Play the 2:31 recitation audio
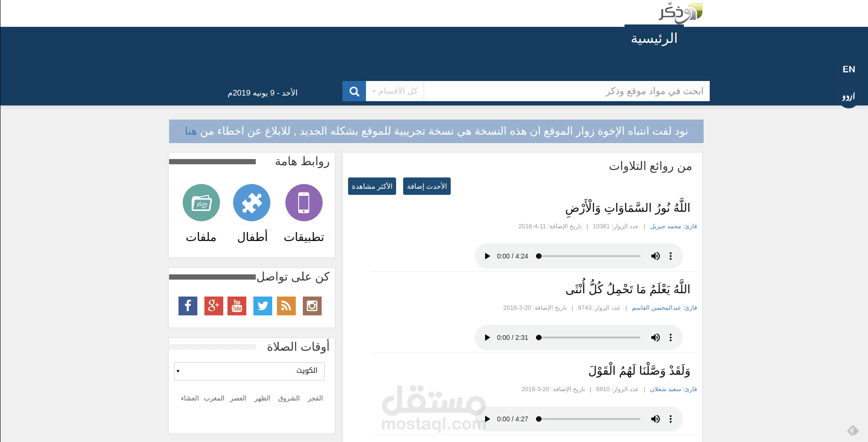This screenshot has width=868, height=442. (x=487, y=338)
